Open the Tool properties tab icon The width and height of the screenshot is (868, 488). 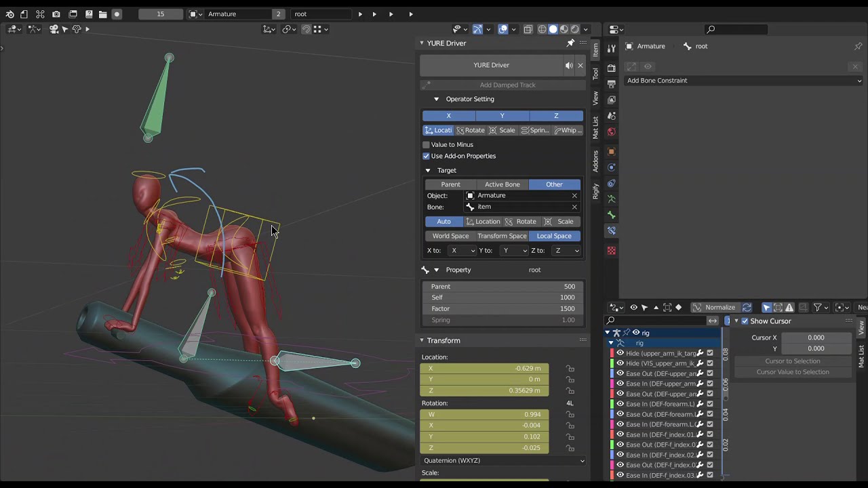[x=611, y=49]
